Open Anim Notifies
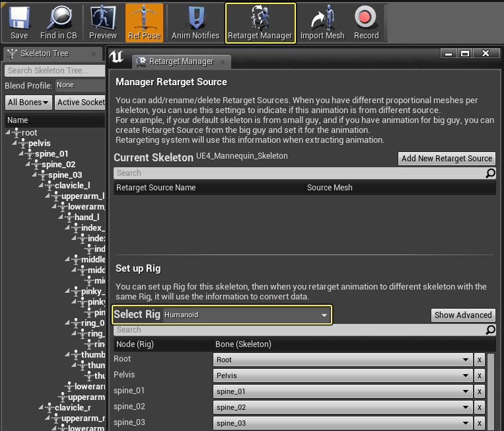Image resolution: width=504 pixels, height=431 pixels. pyautogui.click(x=195, y=22)
